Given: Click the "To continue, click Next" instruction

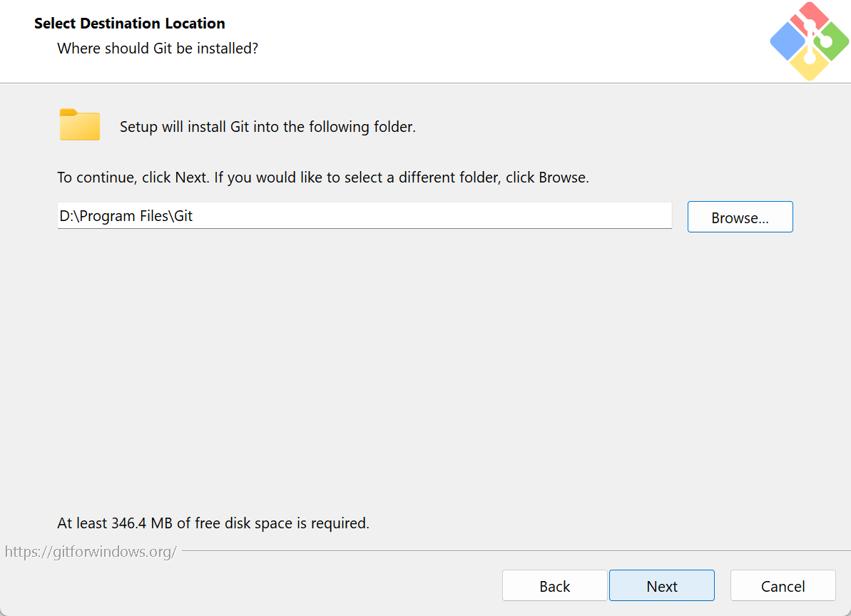Looking at the screenshot, I should (322, 178).
